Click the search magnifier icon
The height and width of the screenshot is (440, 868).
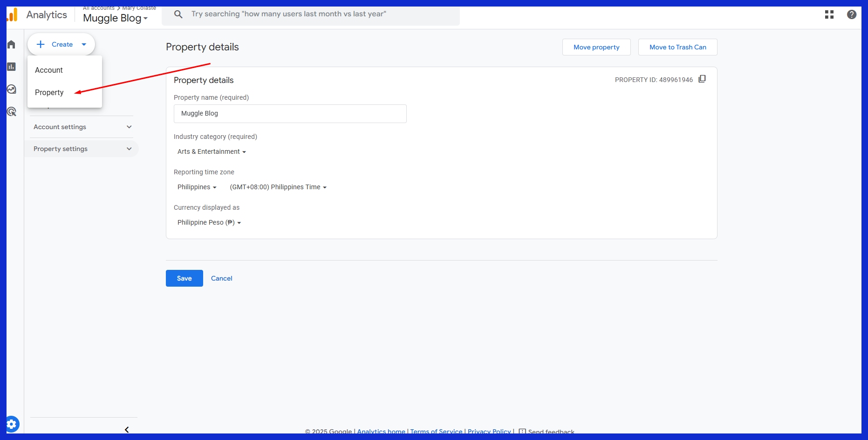178,14
